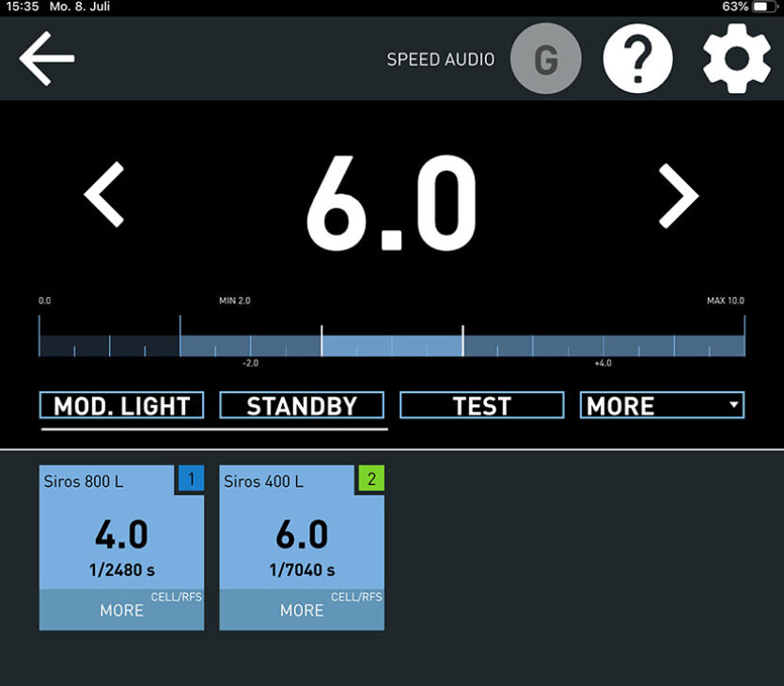Open the help question mark icon

click(638, 58)
